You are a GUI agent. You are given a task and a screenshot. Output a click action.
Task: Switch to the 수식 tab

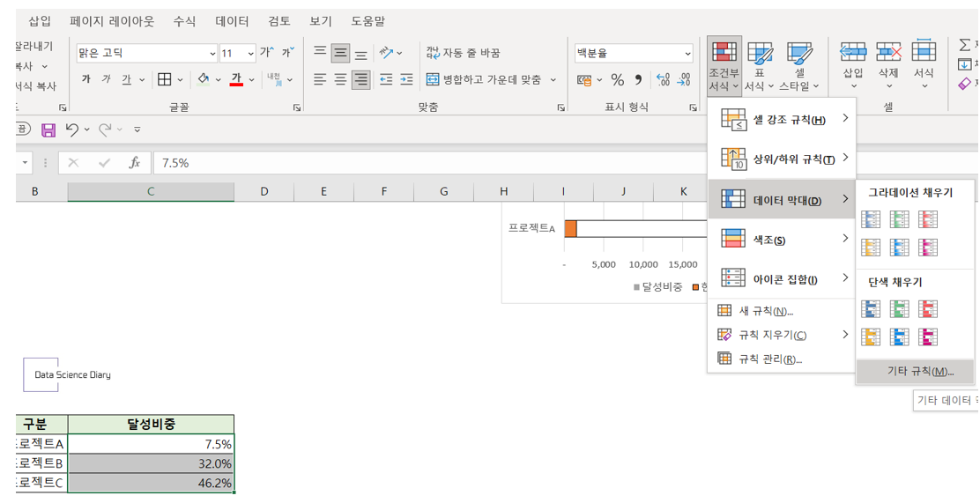click(x=184, y=21)
